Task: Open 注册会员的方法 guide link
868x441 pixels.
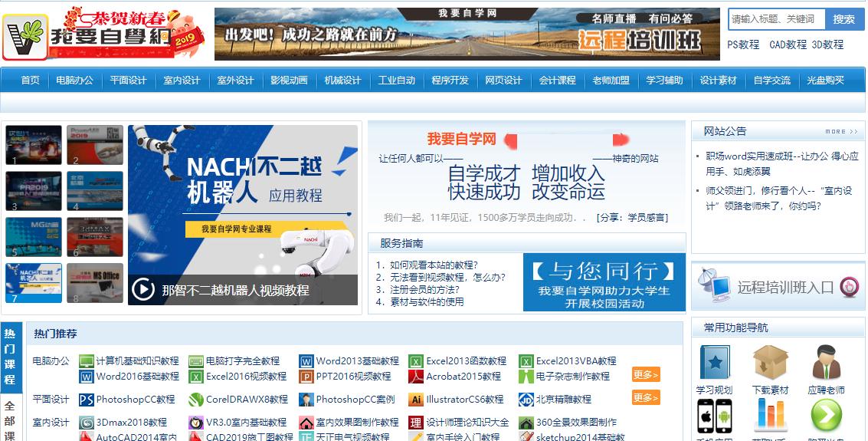Action: point(424,289)
